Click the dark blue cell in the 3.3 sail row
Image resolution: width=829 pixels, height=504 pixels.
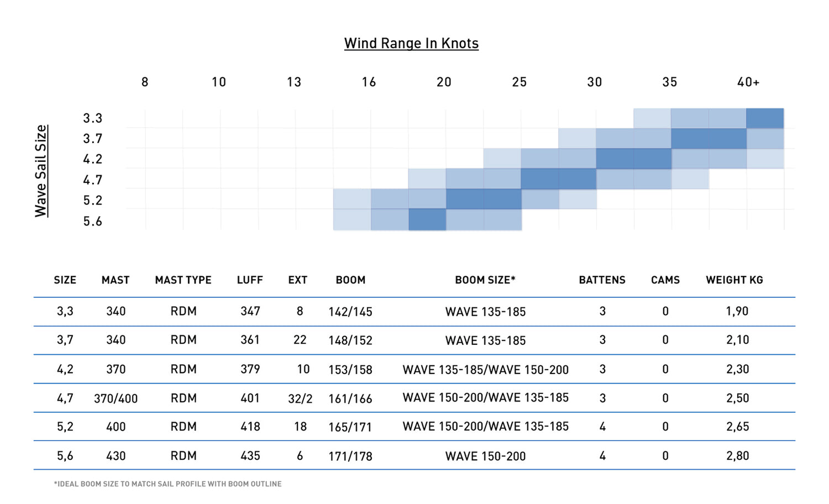pos(765,118)
